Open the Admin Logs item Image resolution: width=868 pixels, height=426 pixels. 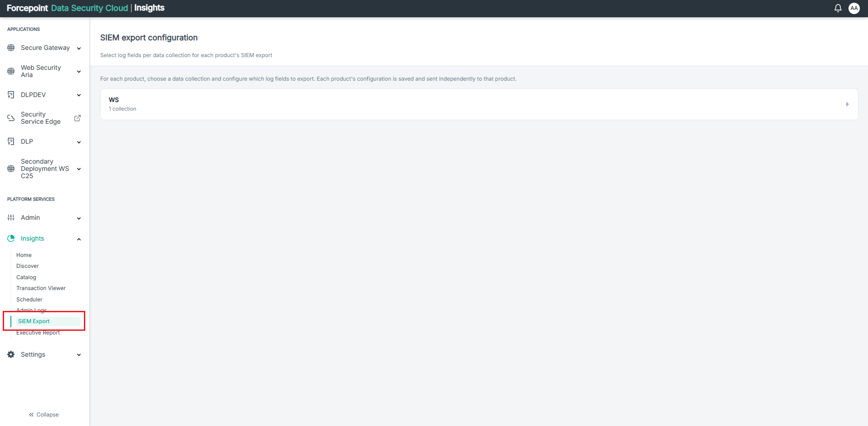pos(31,310)
